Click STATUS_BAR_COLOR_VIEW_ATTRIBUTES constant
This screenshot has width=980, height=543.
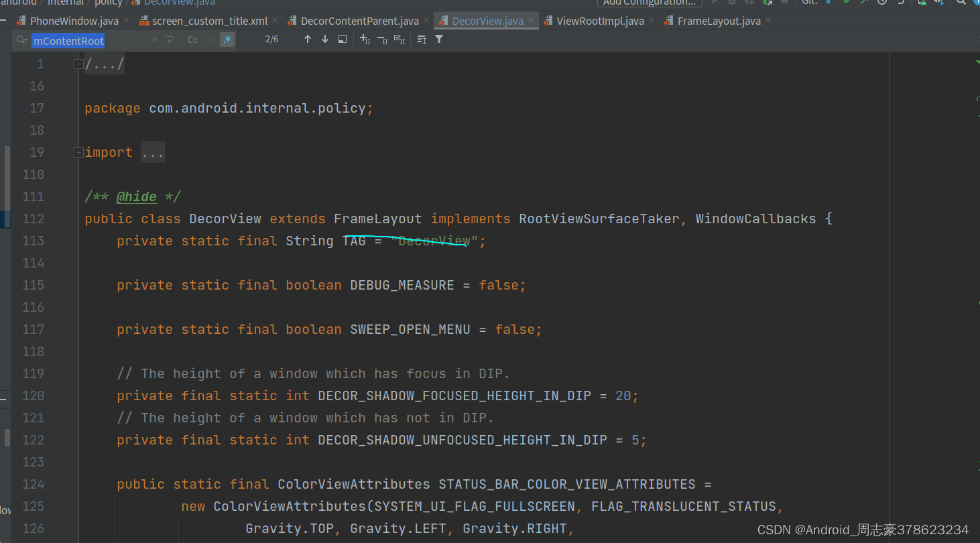pyautogui.click(x=567, y=484)
